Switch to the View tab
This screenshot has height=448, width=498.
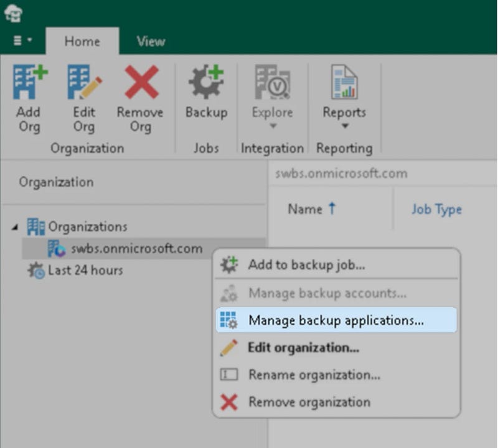151,41
